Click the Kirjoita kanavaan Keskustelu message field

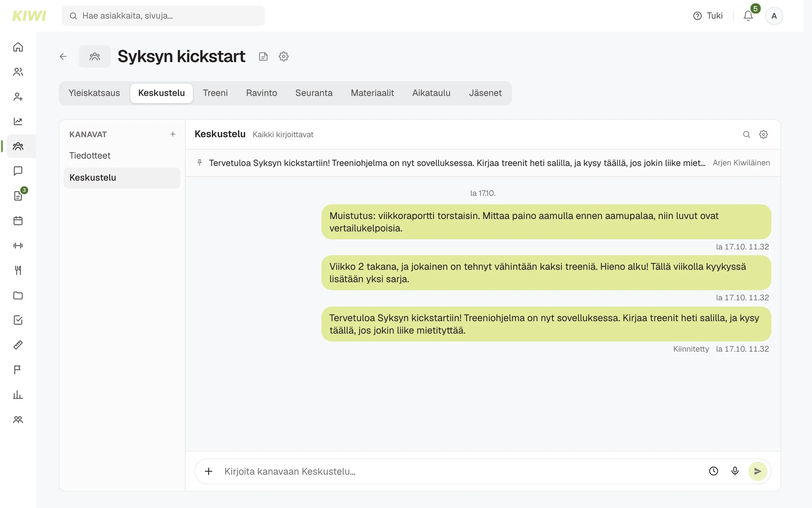click(x=463, y=471)
